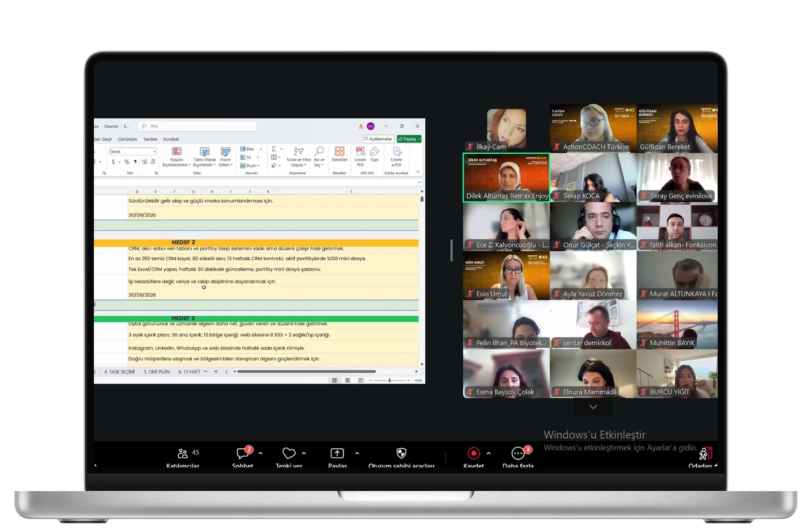Open the Biçim format dropdown

tap(250, 166)
